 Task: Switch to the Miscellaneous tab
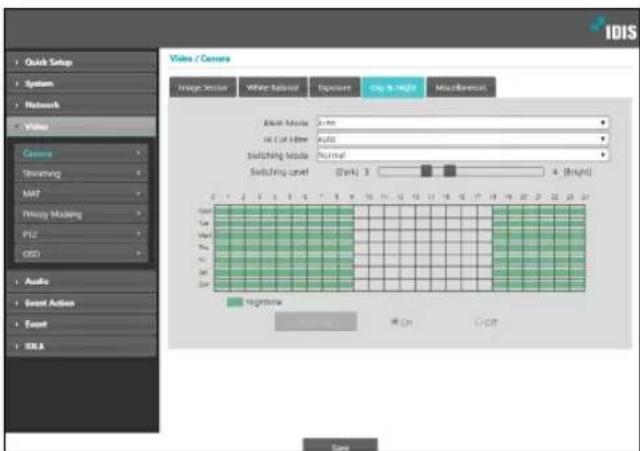point(461,87)
